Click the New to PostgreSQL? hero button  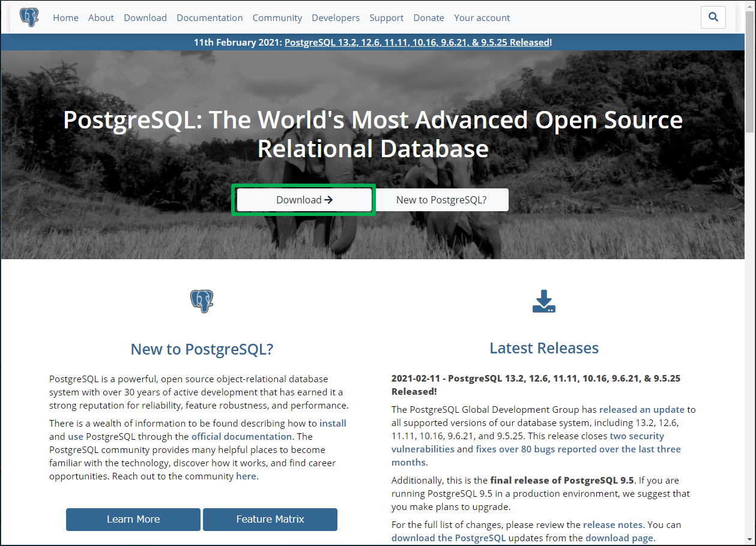441,200
